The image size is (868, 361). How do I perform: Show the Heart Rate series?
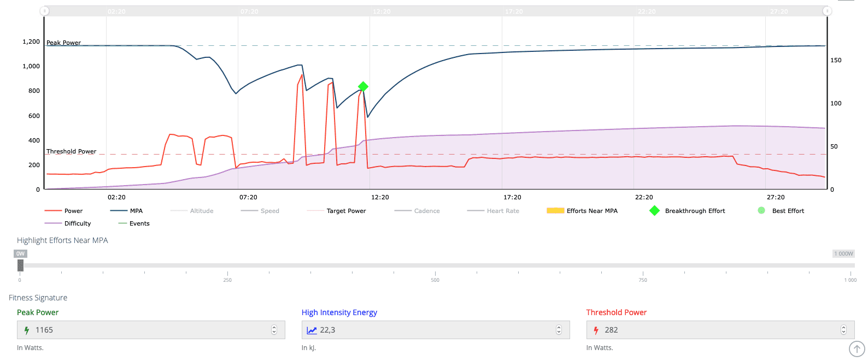click(502, 211)
